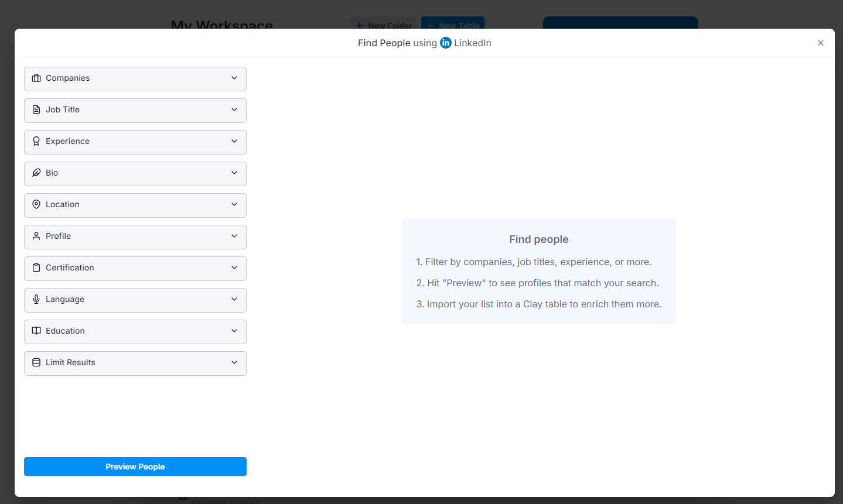The width and height of the screenshot is (843, 504).
Task: Click the map pin icon beside Location
Action: (36, 204)
